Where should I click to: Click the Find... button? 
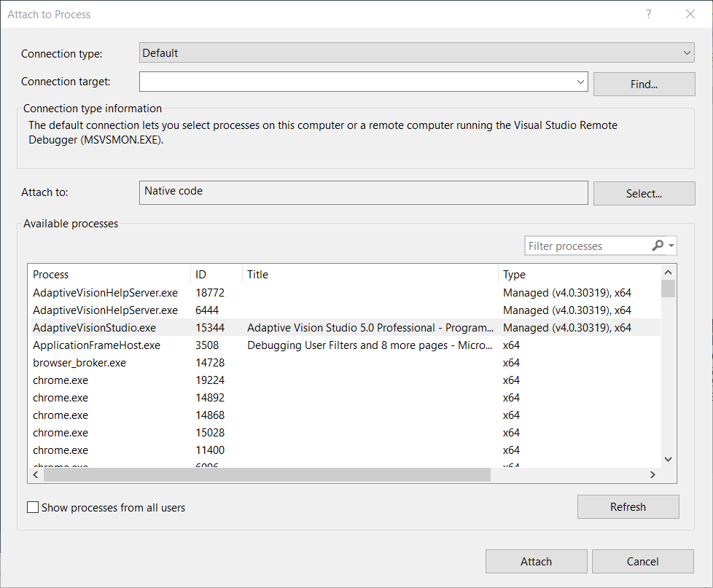[x=644, y=84]
